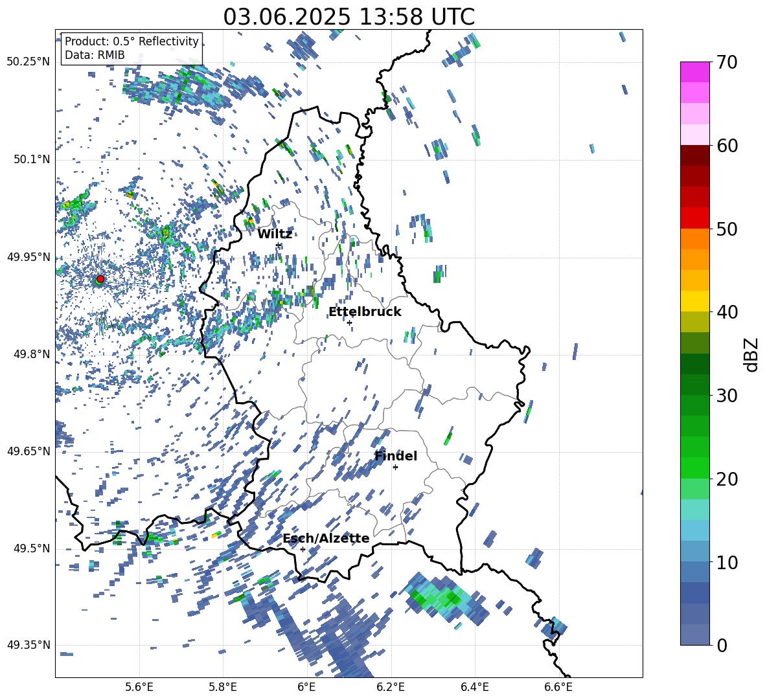Click the 60 colorbar tick label
The height and width of the screenshot is (700, 767).
(x=727, y=146)
